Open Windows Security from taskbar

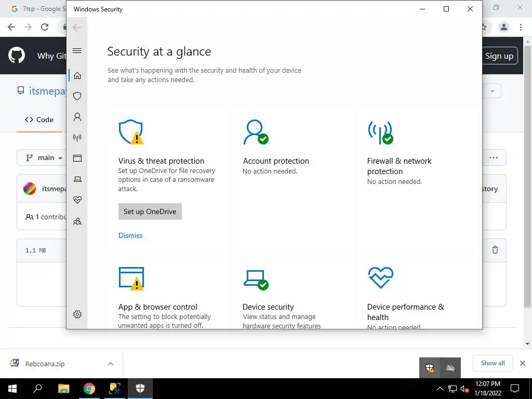[140, 389]
